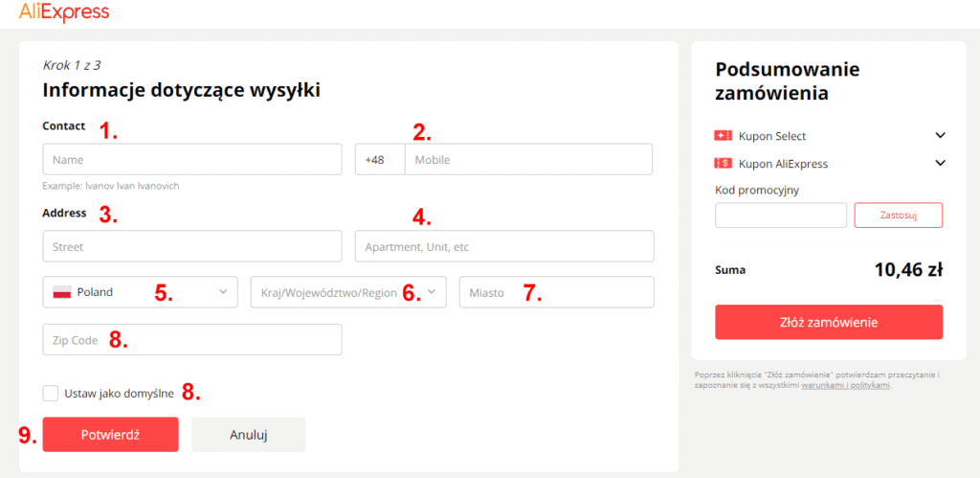Click the Suma label
The image size is (980, 478).
pos(730,270)
